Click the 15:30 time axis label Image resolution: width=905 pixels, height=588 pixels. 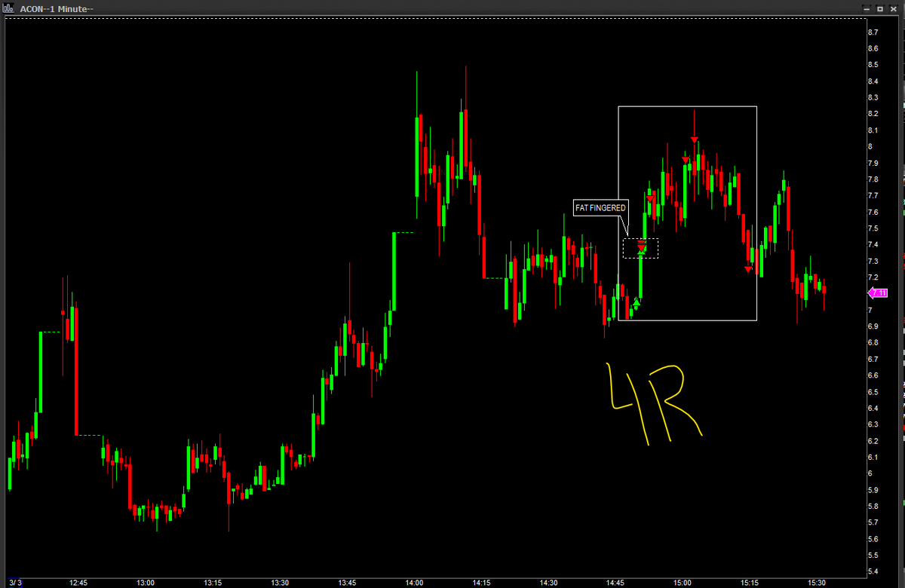(817, 583)
